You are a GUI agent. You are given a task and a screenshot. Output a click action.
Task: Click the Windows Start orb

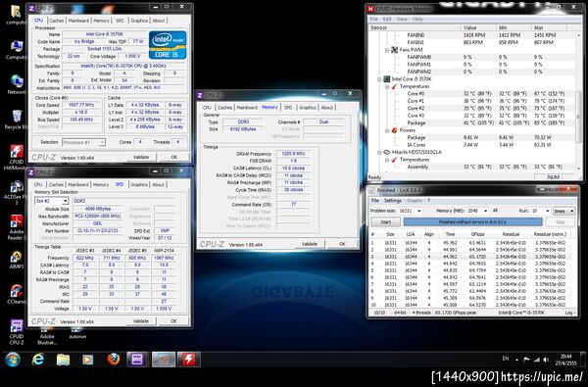[x=13, y=360]
